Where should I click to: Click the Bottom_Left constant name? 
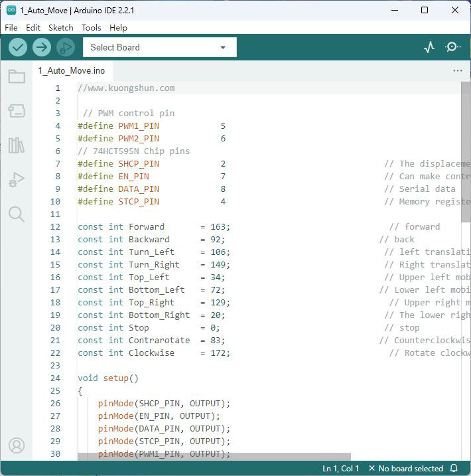pyautogui.click(x=157, y=290)
